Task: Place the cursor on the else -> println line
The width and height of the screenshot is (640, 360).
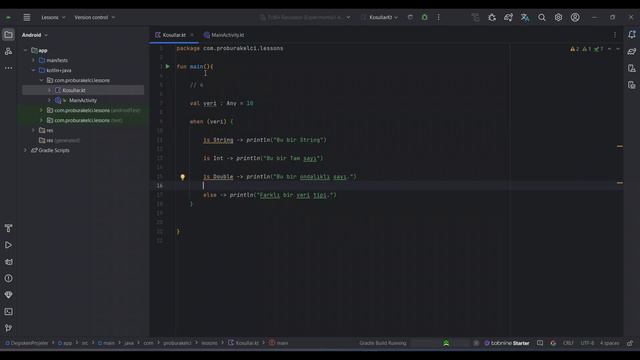Action: point(270,195)
